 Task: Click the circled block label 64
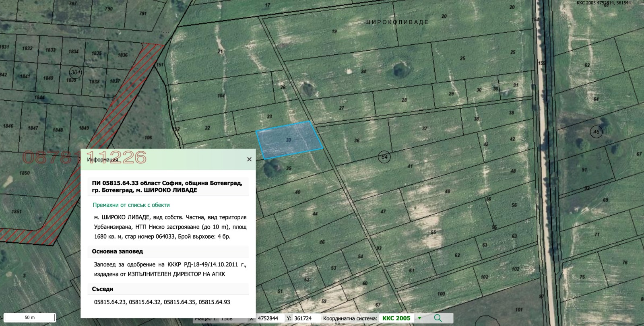click(384, 157)
